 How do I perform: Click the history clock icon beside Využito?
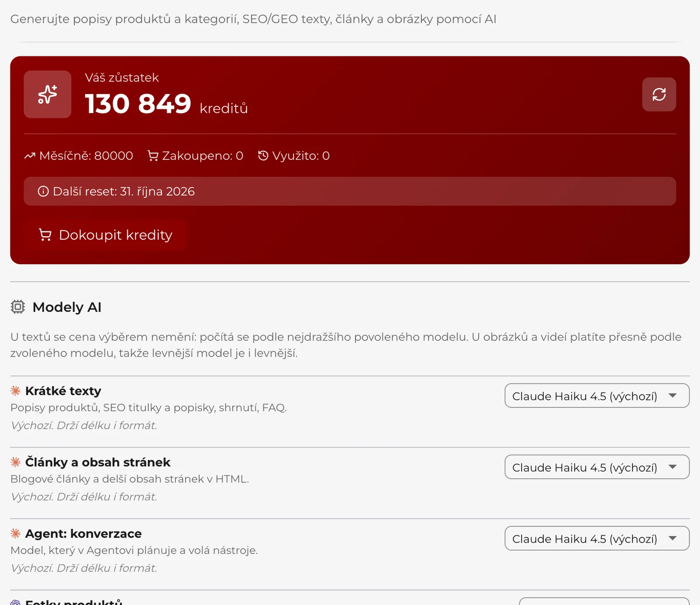(x=263, y=156)
